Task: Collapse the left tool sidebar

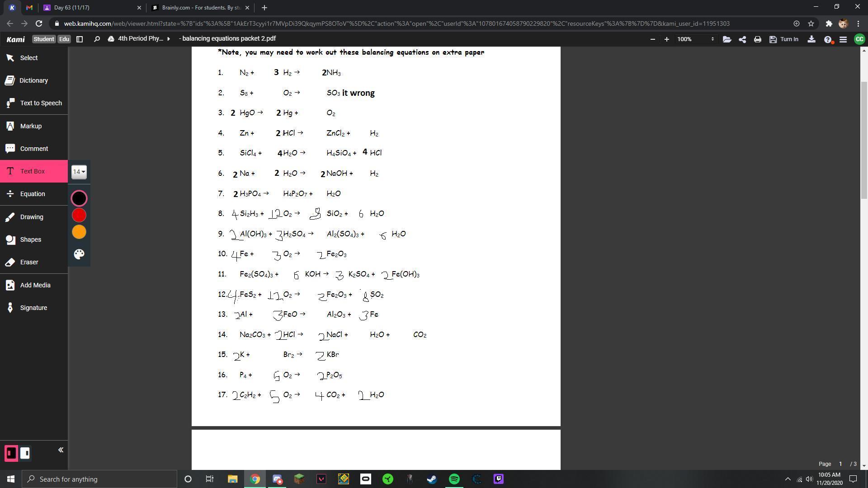Action: tap(61, 450)
